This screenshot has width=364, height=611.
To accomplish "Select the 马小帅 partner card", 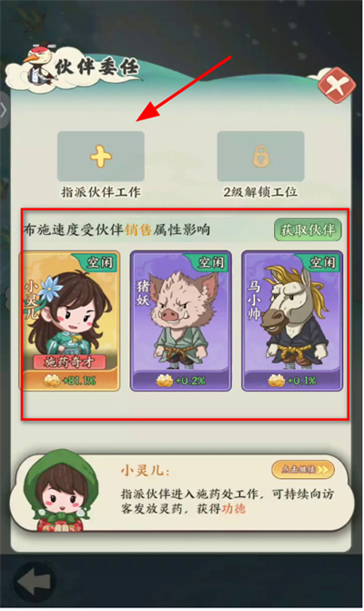I will coord(292,321).
